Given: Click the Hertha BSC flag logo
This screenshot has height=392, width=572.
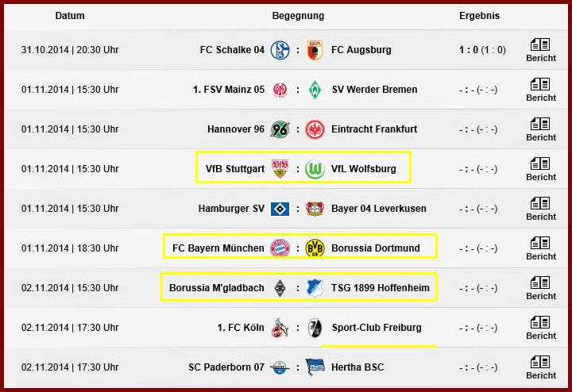Looking at the screenshot, I should (315, 367).
